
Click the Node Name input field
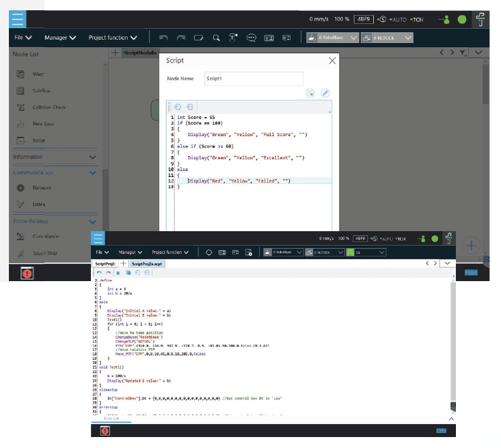(253, 79)
